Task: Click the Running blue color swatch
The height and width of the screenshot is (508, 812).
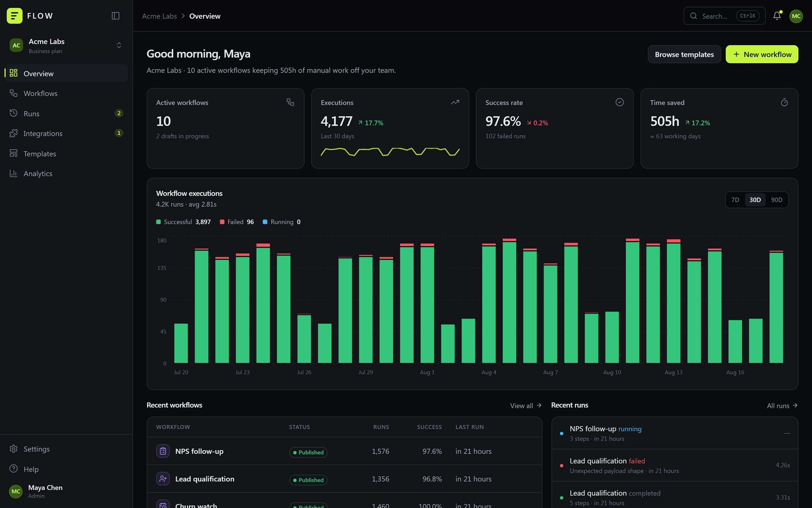Action: click(265, 222)
